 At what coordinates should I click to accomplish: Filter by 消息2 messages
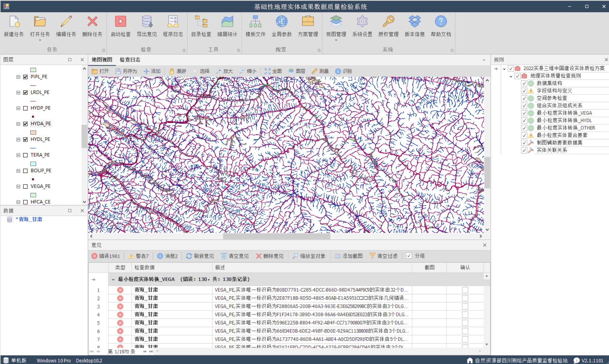167,256
